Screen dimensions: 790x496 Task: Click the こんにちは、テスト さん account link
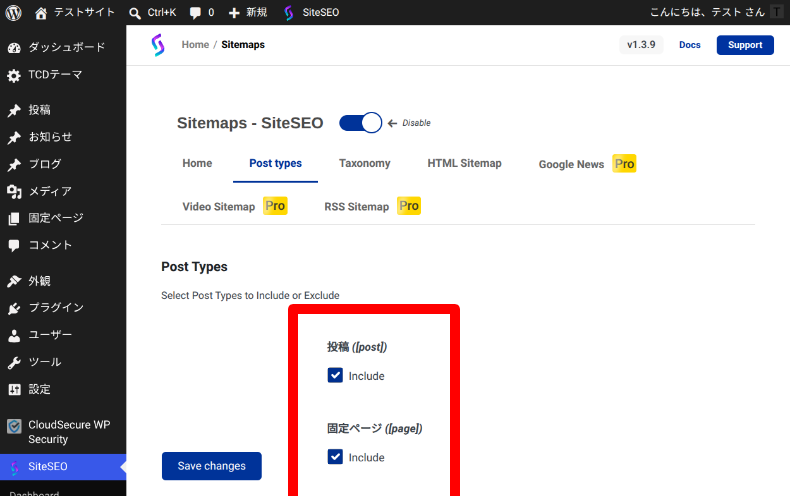point(707,12)
